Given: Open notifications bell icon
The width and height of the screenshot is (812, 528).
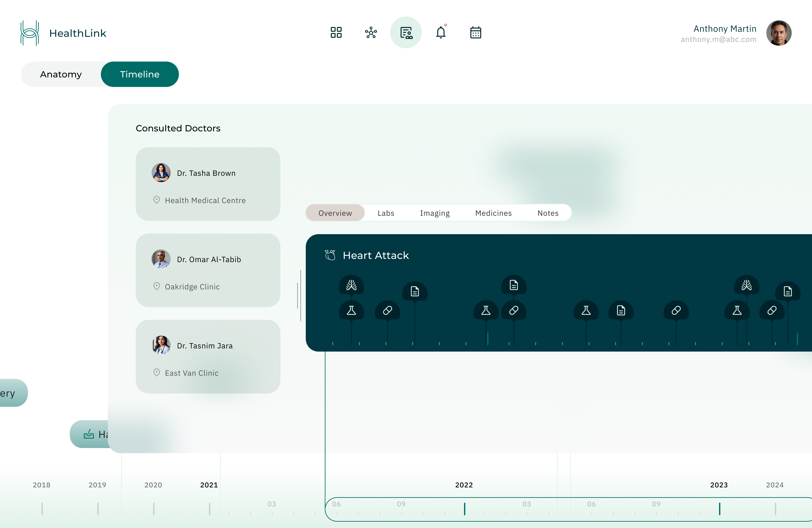Looking at the screenshot, I should 440,32.
